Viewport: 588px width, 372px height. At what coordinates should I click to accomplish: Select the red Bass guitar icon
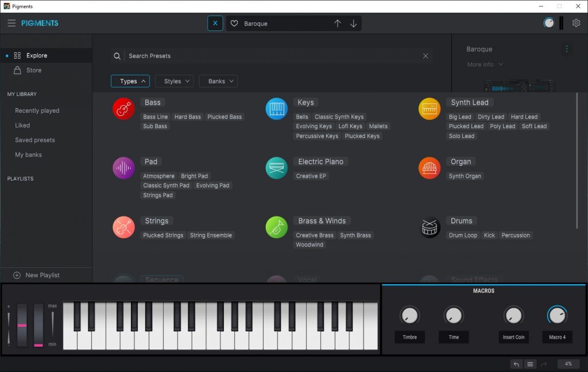tap(124, 109)
